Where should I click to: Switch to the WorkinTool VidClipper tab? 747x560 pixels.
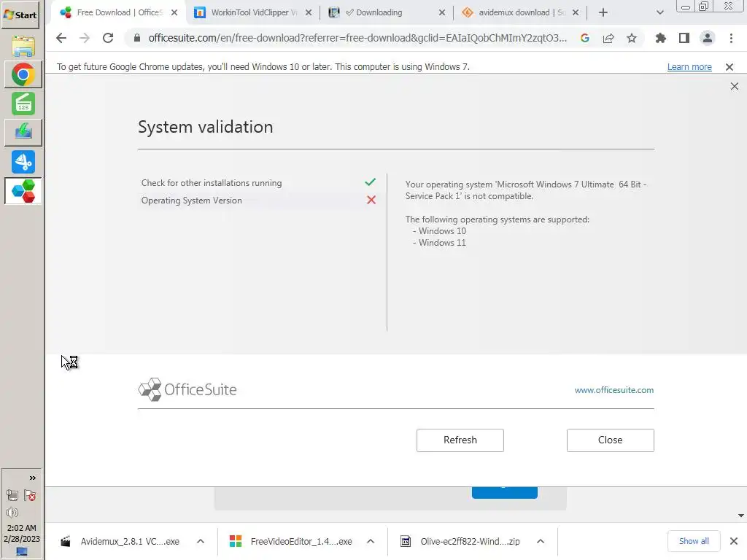(x=253, y=12)
